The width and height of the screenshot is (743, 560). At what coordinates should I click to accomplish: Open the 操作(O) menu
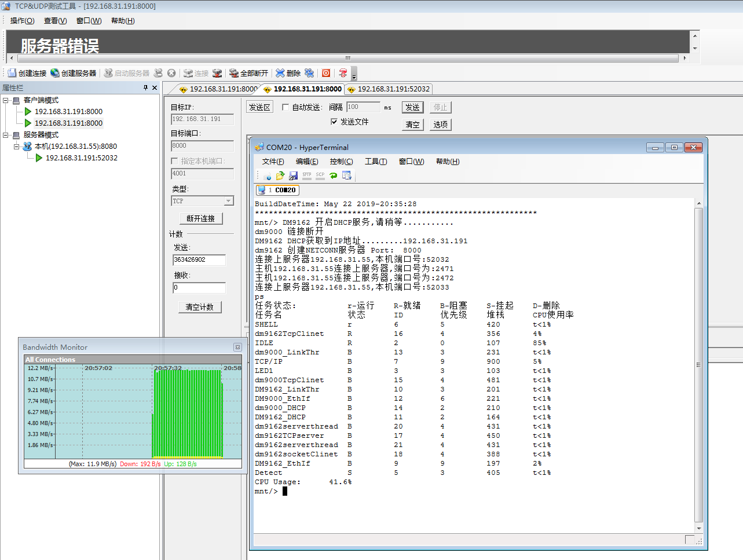pos(22,21)
